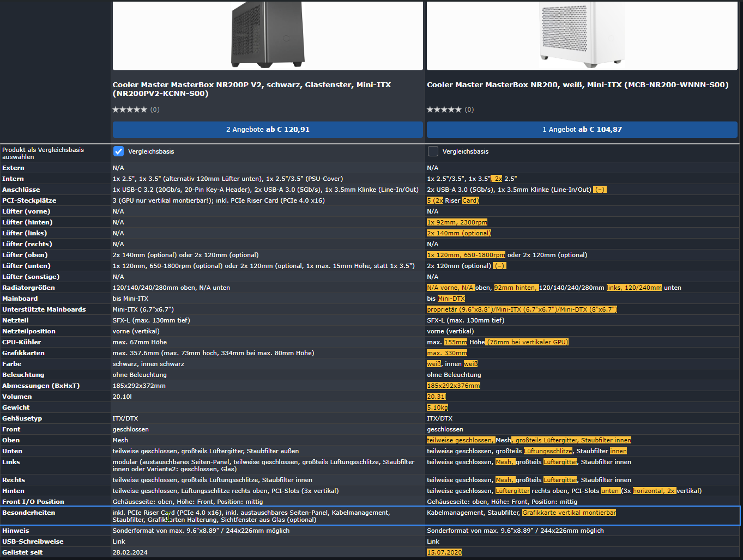The height and width of the screenshot is (560, 743).
Task: Click the '28.02.2024' listing date
Action: (x=130, y=552)
